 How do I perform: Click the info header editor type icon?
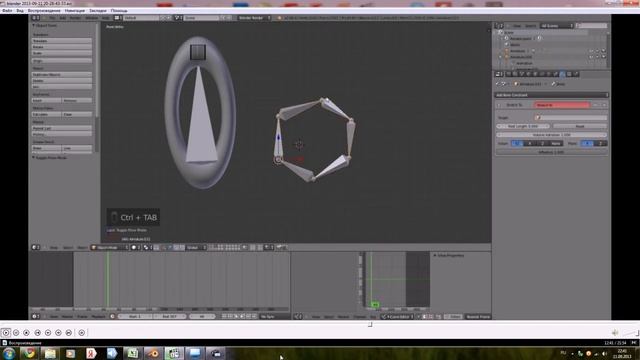pyautogui.click(x=36, y=18)
